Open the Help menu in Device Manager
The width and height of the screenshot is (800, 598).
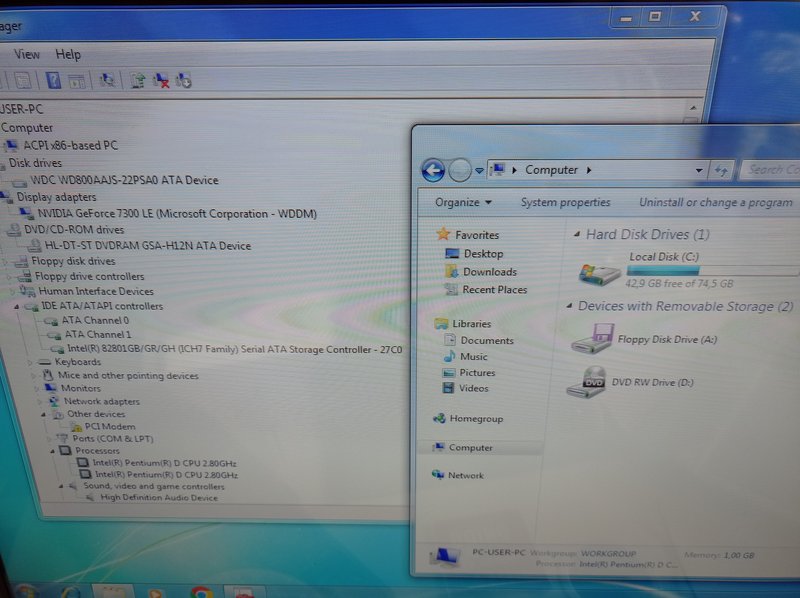click(x=68, y=55)
